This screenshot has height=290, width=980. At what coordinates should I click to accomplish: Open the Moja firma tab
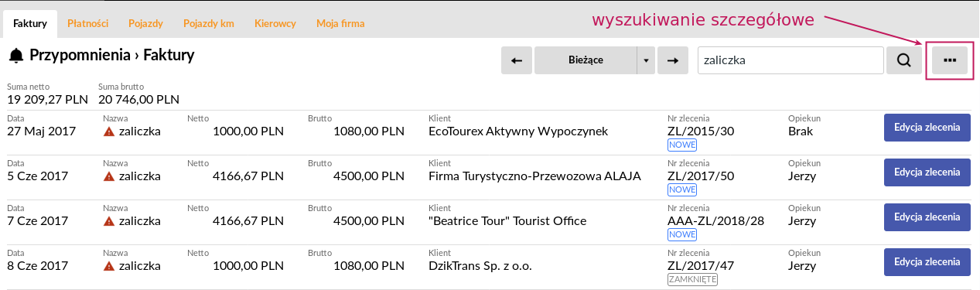[x=340, y=24]
